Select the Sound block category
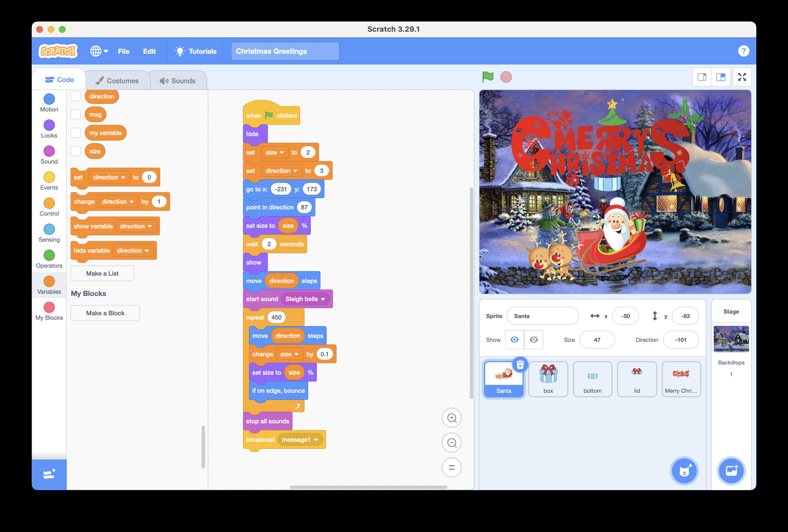Viewport: 788px width, 532px height. pyautogui.click(x=49, y=155)
